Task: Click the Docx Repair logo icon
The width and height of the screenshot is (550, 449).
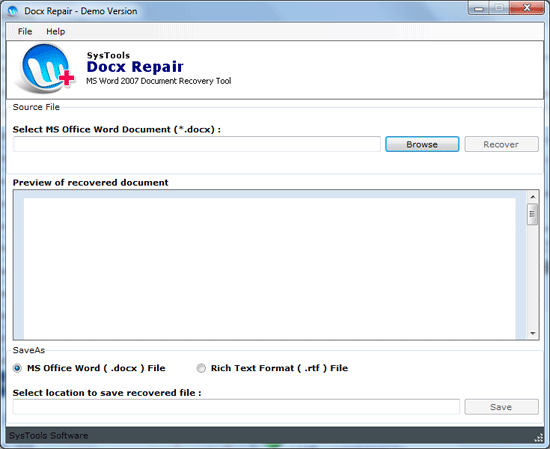Action: (x=46, y=69)
